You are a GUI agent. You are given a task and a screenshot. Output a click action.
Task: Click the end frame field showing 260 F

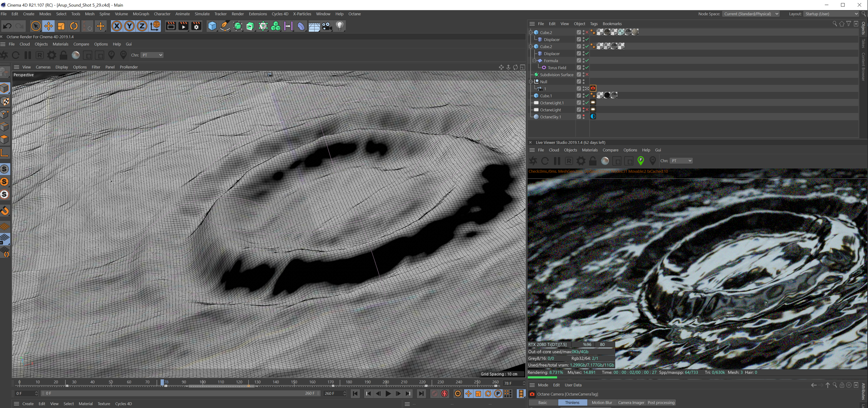335,393
